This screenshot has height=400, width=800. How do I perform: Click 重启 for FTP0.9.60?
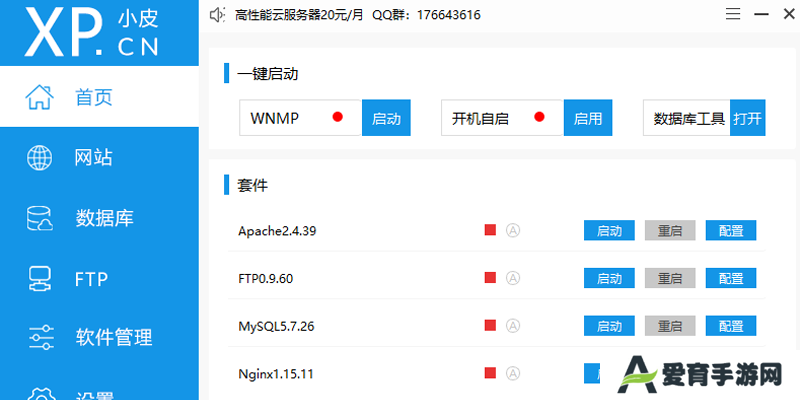coord(670,278)
